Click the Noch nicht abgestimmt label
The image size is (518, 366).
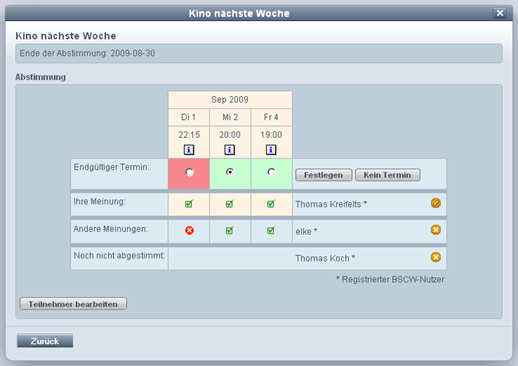point(119,256)
